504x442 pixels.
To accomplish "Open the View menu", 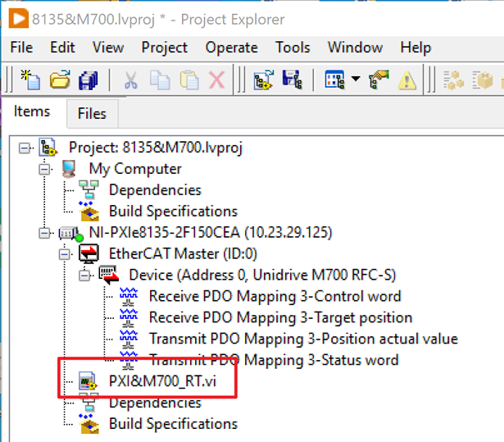I will pos(107,48).
